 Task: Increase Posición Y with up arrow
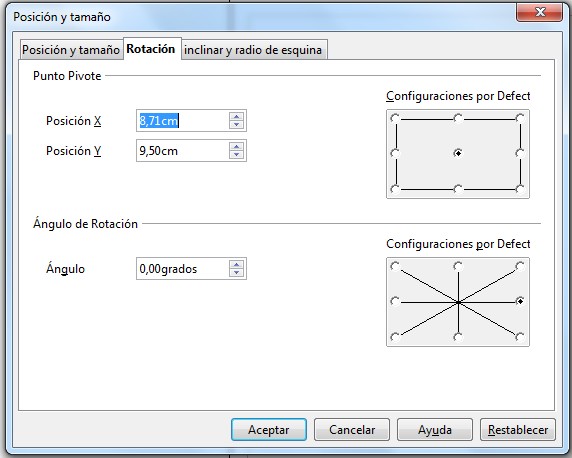(x=236, y=147)
